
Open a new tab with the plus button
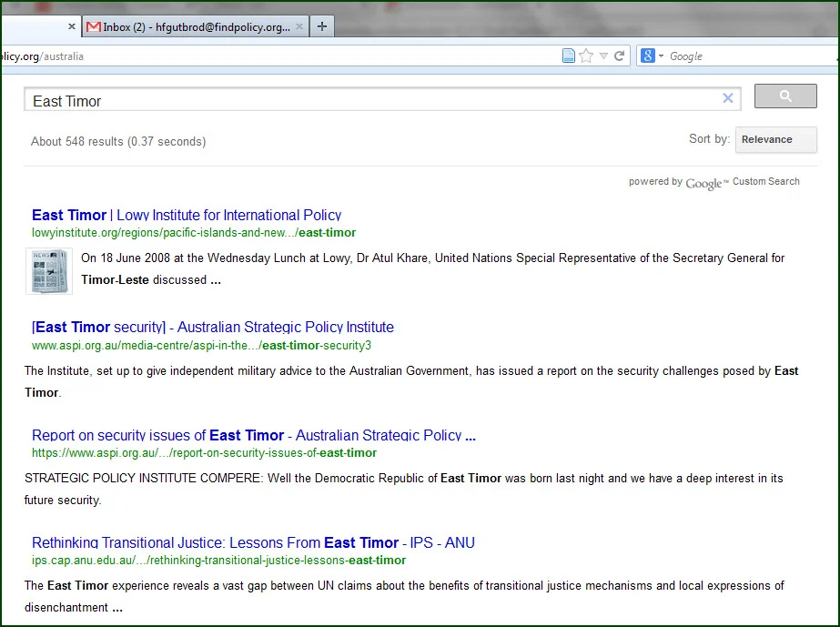click(x=322, y=26)
